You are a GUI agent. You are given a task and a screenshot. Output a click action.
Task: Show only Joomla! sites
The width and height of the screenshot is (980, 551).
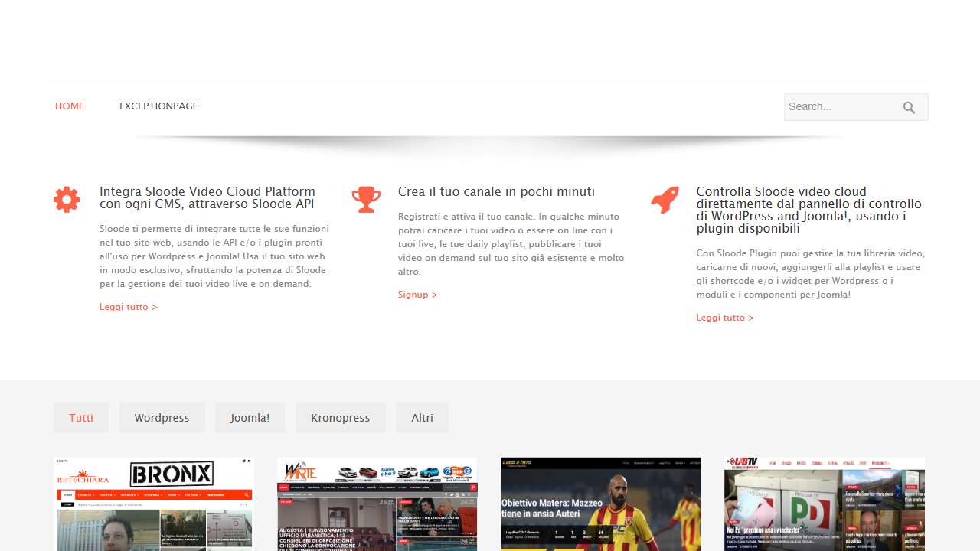click(x=250, y=418)
